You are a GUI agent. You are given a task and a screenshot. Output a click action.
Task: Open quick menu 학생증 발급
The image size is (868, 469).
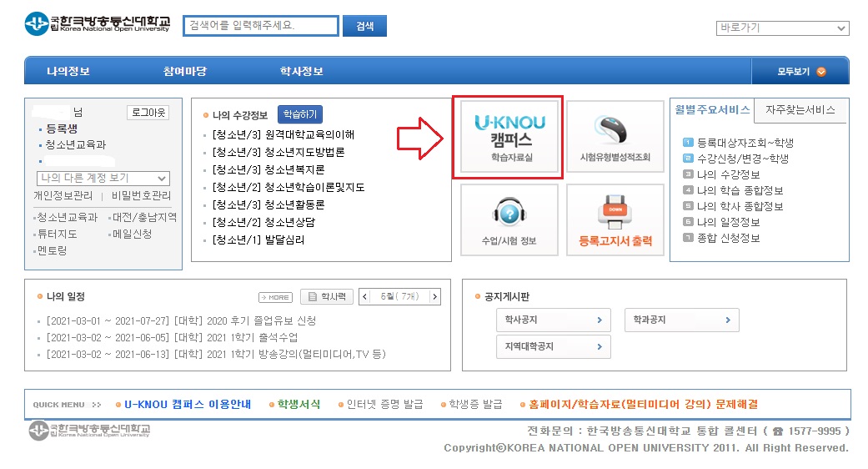[x=475, y=404]
